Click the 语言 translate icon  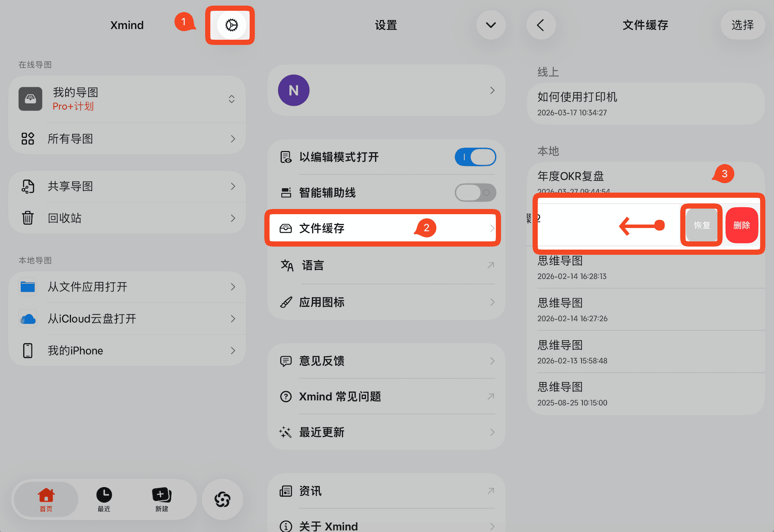click(287, 265)
